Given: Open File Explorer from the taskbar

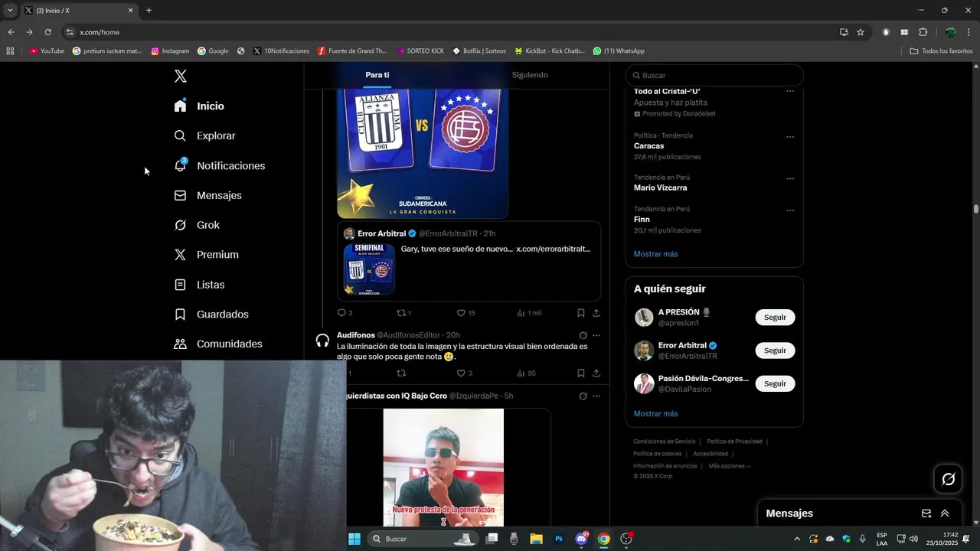Looking at the screenshot, I should 536,539.
